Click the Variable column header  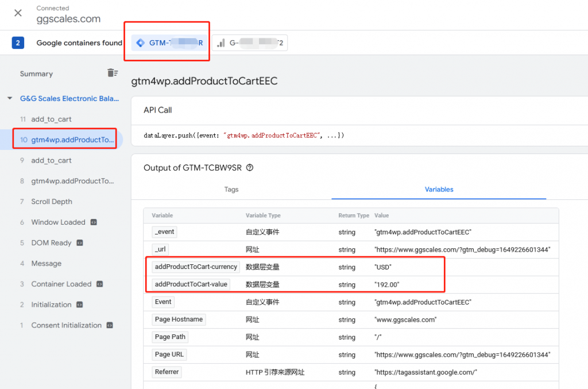[163, 215]
